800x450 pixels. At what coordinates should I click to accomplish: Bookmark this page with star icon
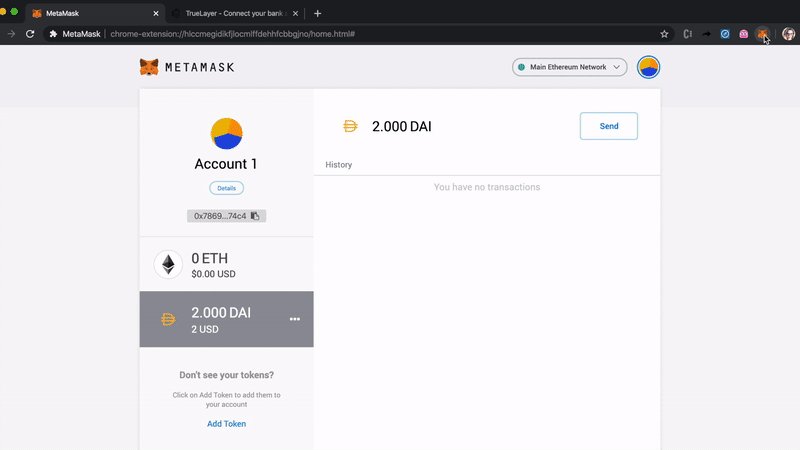coord(664,34)
